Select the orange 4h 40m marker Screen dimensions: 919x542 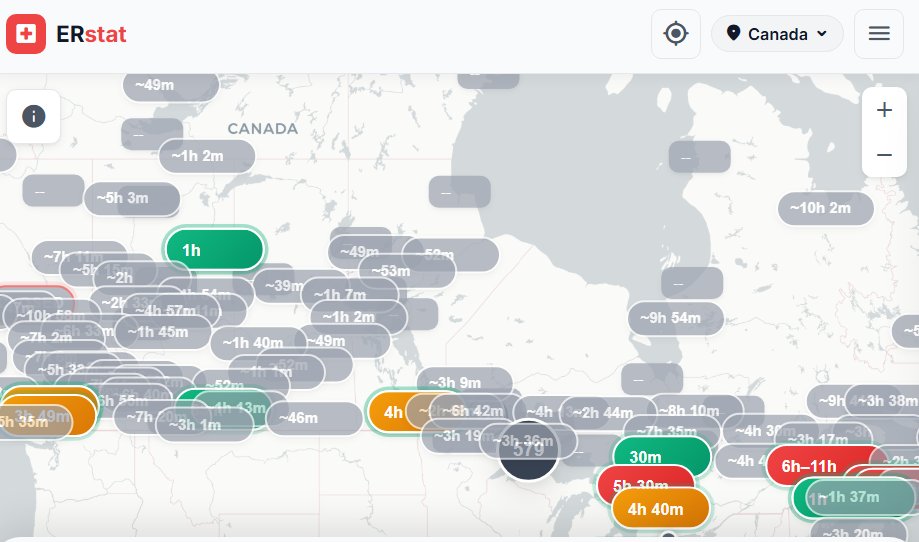click(x=661, y=509)
